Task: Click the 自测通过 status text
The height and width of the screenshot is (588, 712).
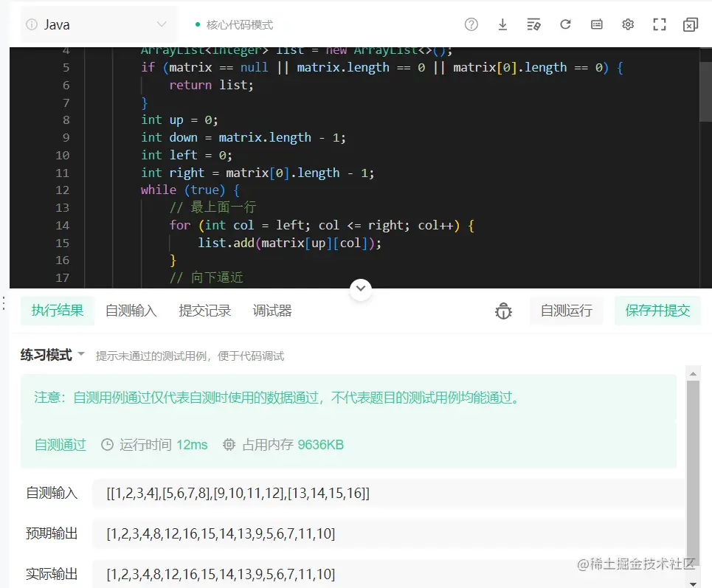Action: (61, 445)
